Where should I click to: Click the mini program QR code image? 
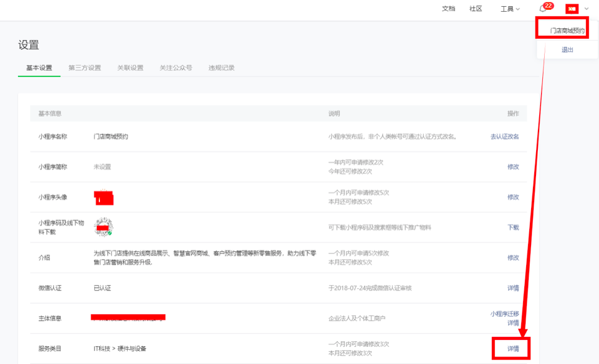[104, 227]
